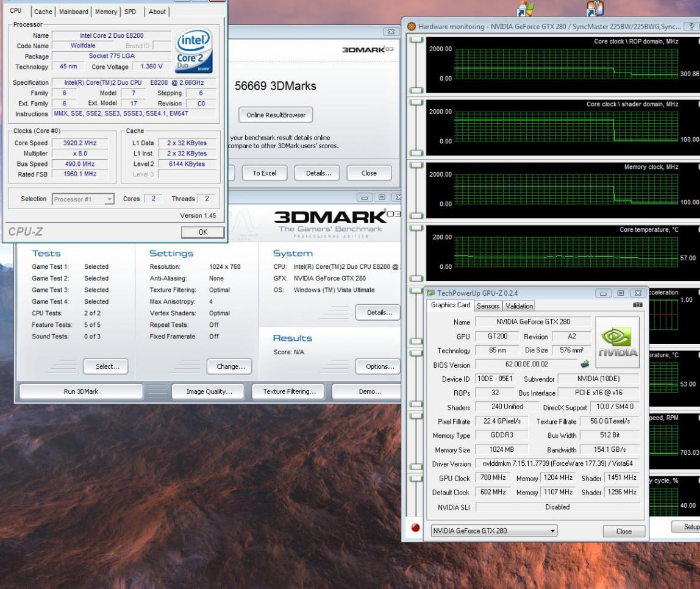The width and height of the screenshot is (700, 589).
Task: Click Select... under Tests in 3DMark
Action: [x=106, y=366]
